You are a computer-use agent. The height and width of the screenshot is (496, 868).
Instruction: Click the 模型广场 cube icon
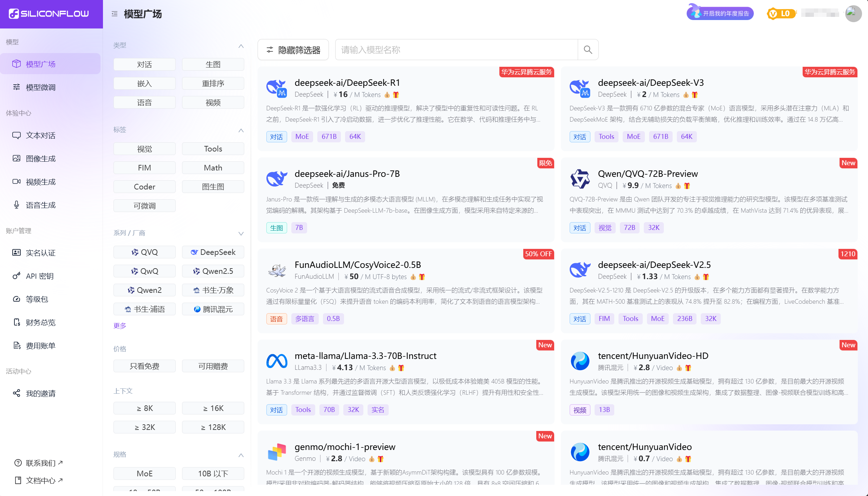[x=17, y=64]
